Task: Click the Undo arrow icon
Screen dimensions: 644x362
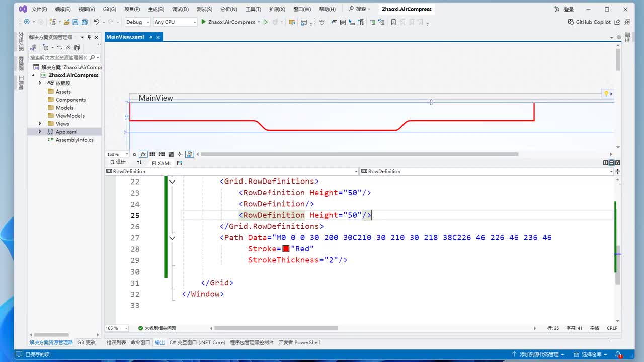Action: pyautogui.click(x=96, y=22)
